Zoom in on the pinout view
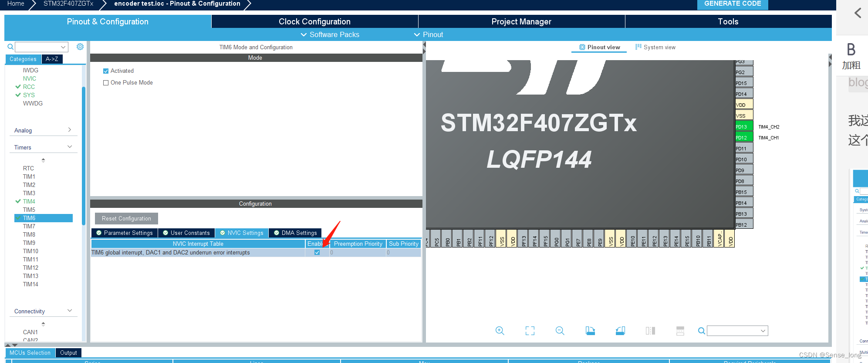This screenshot has height=363, width=868. [500, 331]
